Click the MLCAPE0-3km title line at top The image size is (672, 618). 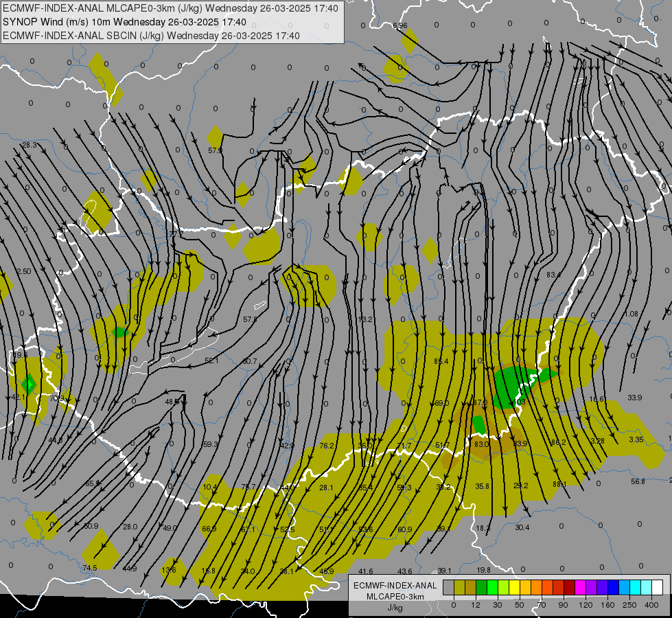170,8
